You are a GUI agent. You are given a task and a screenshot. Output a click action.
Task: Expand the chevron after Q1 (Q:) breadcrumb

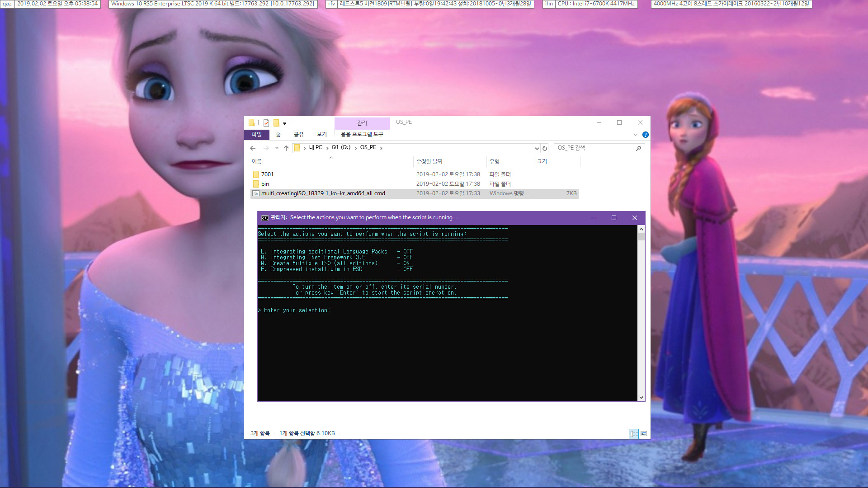point(356,148)
